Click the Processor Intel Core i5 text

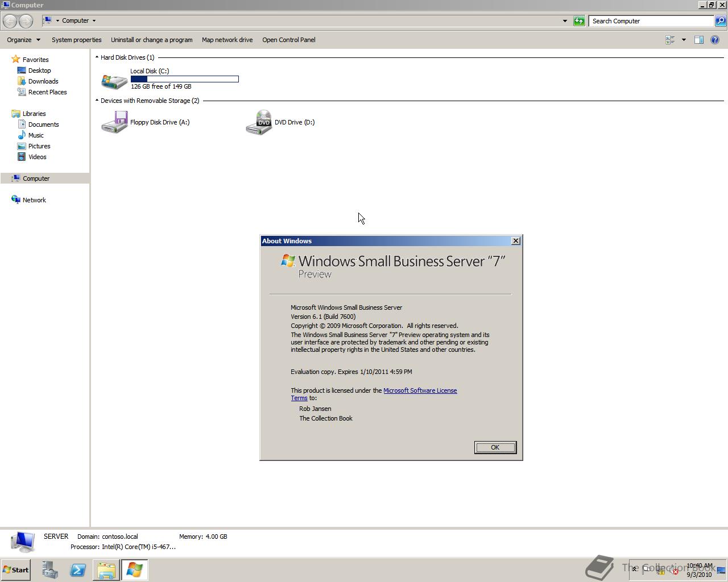pyautogui.click(x=123, y=547)
